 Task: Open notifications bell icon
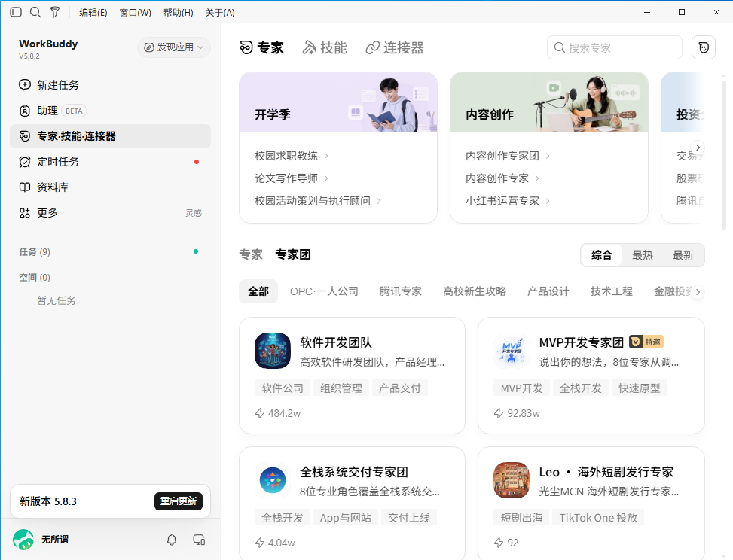(x=172, y=540)
